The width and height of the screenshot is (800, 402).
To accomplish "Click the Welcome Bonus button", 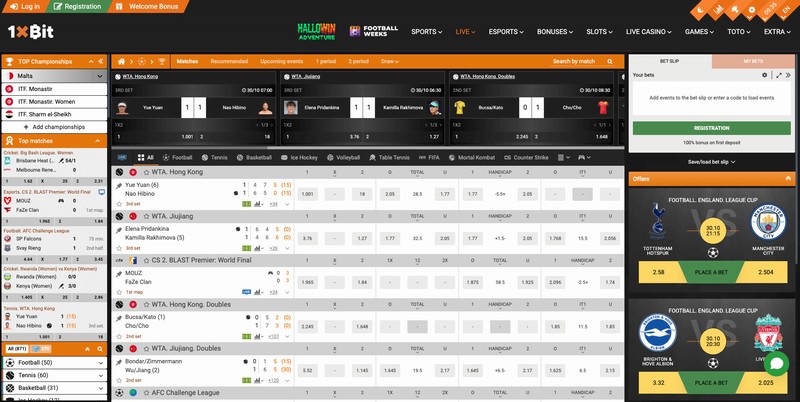I will 147,7.
